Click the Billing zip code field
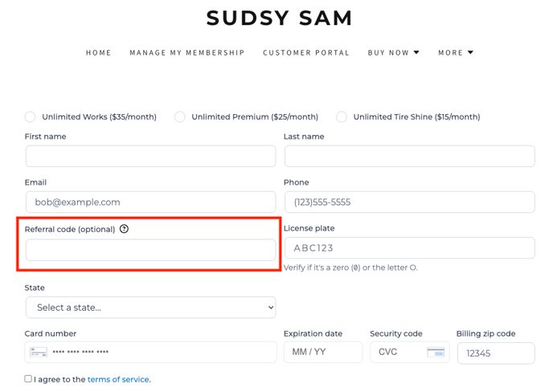 pyautogui.click(x=496, y=353)
